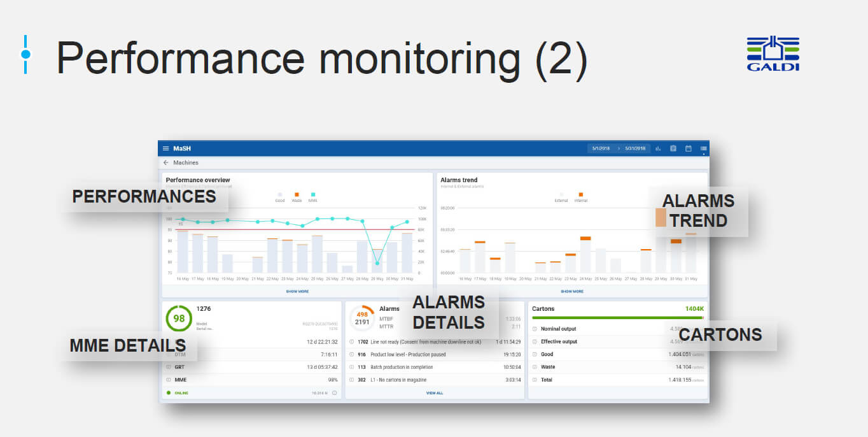Go back using the Machines arrow
Image resolution: width=868 pixels, height=437 pixels.
(166, 163)
